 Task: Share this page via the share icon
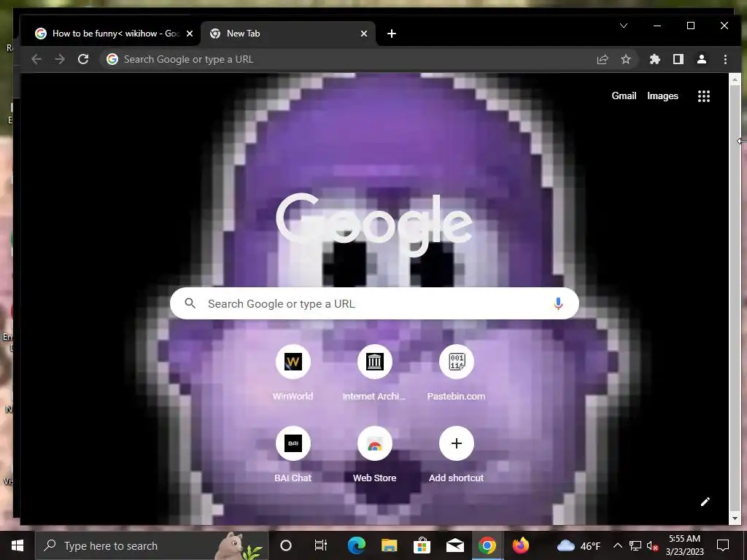[602, 59]
